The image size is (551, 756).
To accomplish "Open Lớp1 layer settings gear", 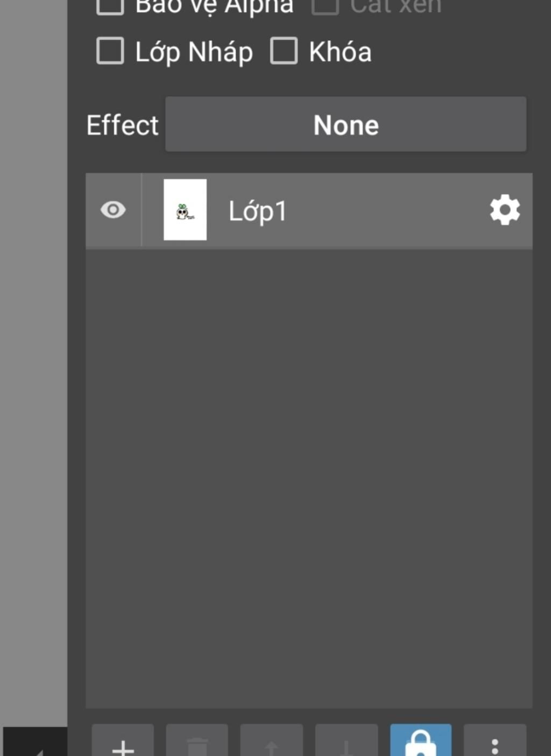I will [x=505, y=210].
